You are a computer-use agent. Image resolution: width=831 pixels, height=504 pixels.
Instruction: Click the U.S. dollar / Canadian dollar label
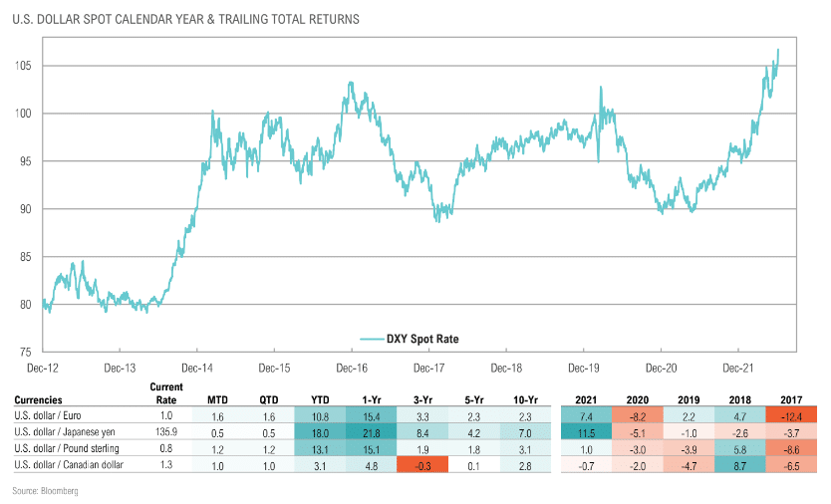coord(69,465)
